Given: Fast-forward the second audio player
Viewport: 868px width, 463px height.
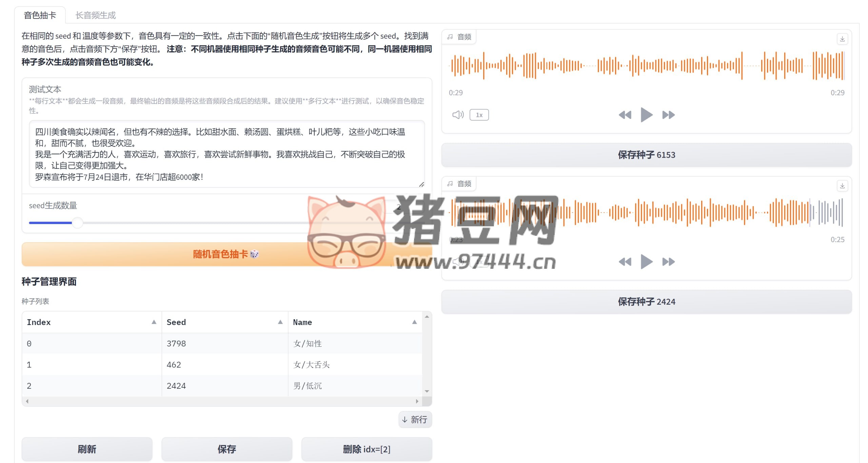Looking at the screenshot, I should 668,262.
